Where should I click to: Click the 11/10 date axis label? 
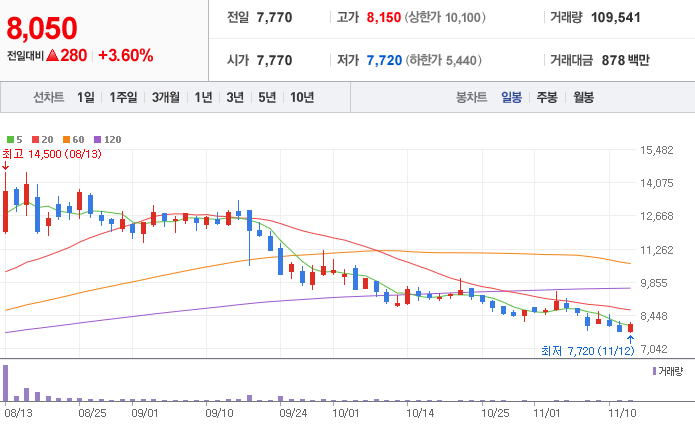(622, 413)
